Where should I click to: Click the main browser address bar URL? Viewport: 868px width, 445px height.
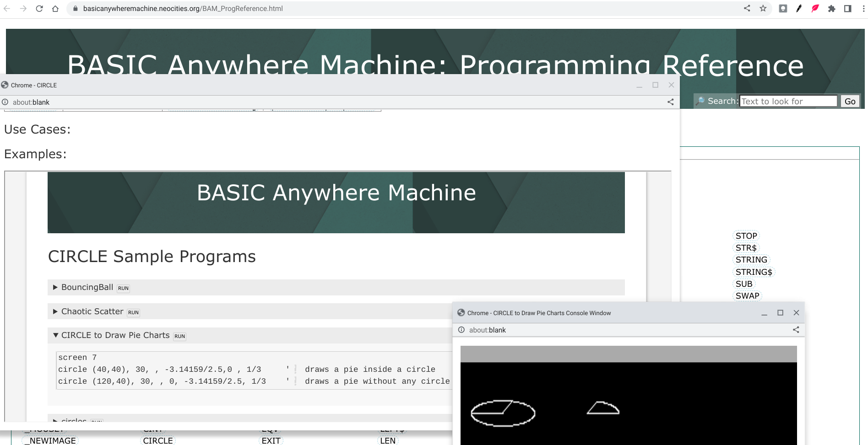pyautogui.click(x=183, y=9)
